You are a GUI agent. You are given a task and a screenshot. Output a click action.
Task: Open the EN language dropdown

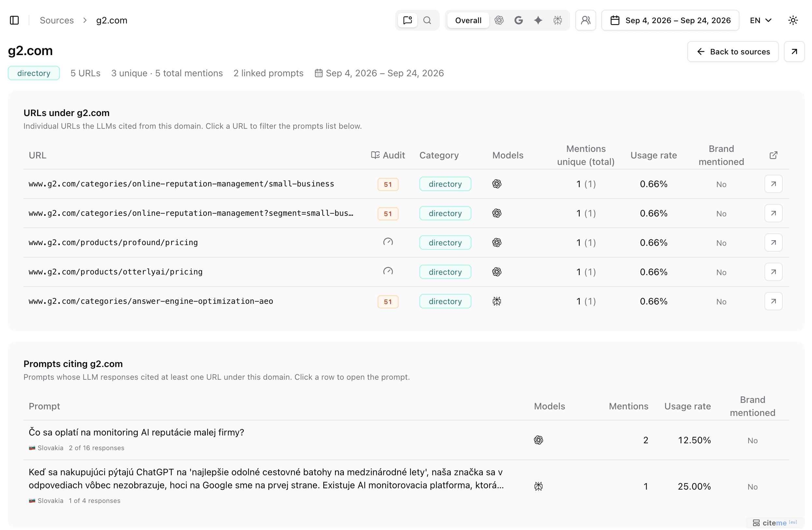point(761,20)
